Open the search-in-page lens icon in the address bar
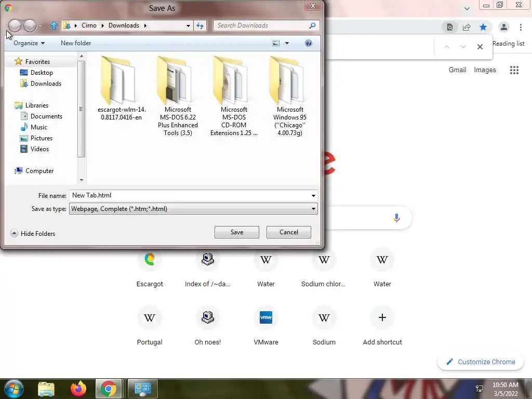Image resolution: width=532 pixels, height=399 pixels. (x=450, y=27)
